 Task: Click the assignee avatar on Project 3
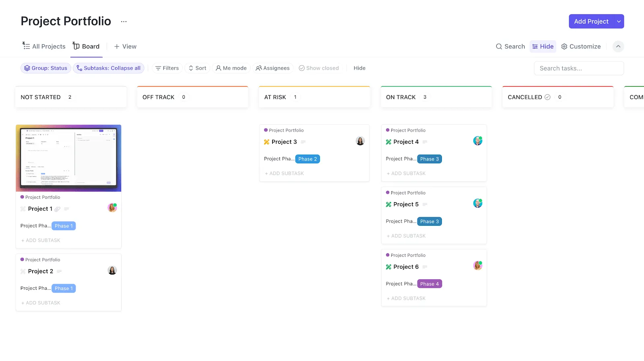(x=360, y=141)
